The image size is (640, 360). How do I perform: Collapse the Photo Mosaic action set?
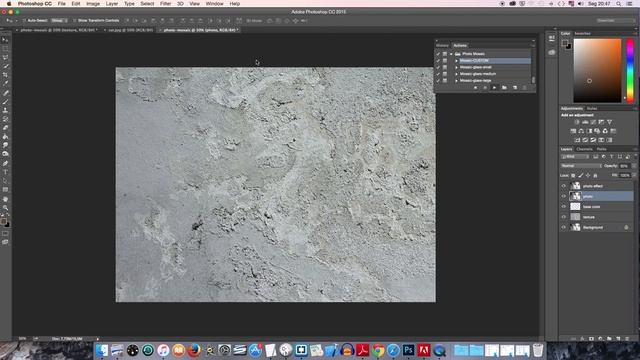click(451, 54)
